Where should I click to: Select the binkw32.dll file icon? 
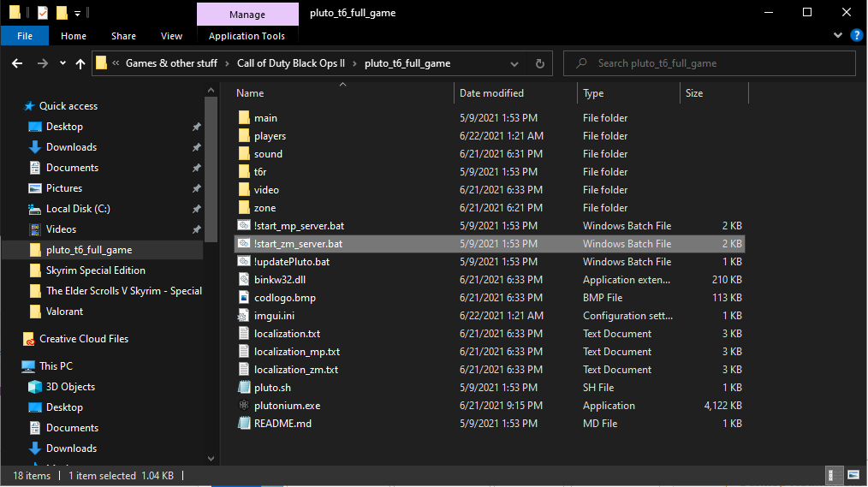tap(244, 280)
